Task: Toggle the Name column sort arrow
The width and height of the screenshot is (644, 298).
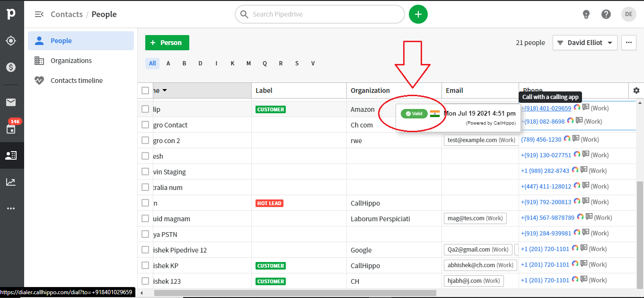Action: pos(165,90)
